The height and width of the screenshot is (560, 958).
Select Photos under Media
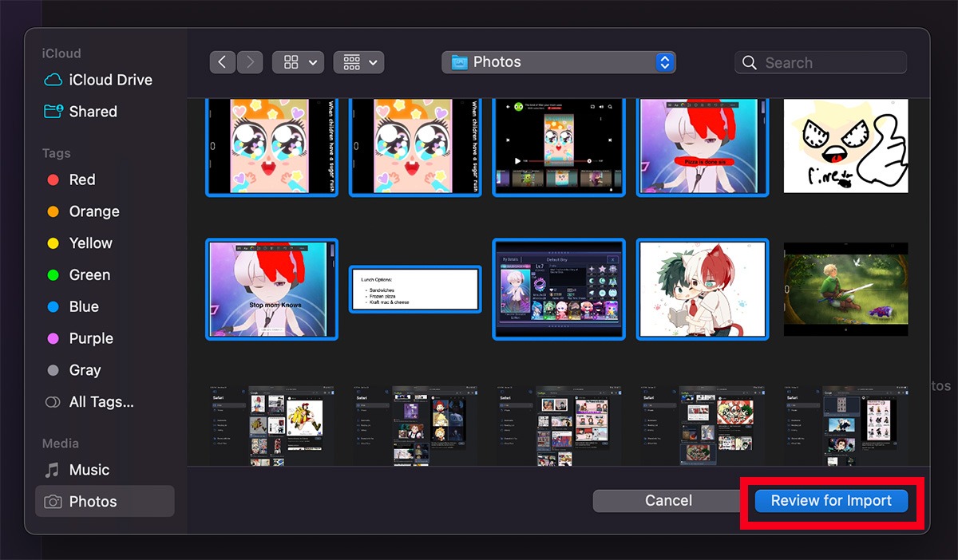coord(90,501)
